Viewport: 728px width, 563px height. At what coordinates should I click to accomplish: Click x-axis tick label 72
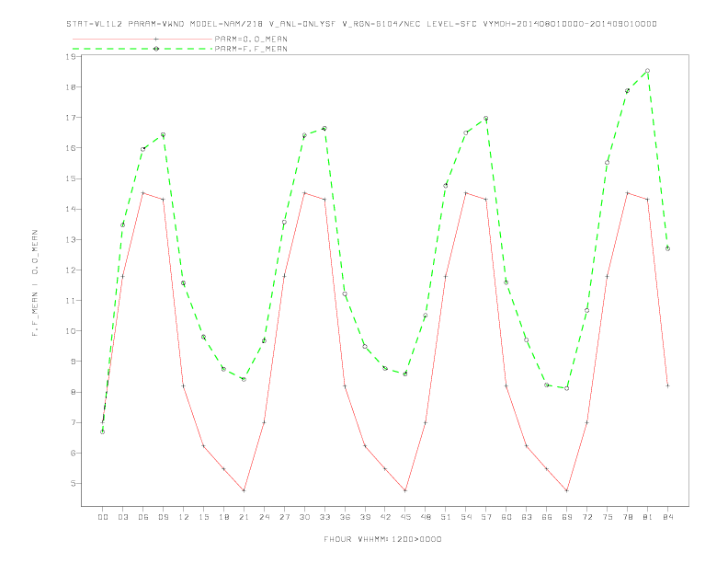tap(586, 517)
